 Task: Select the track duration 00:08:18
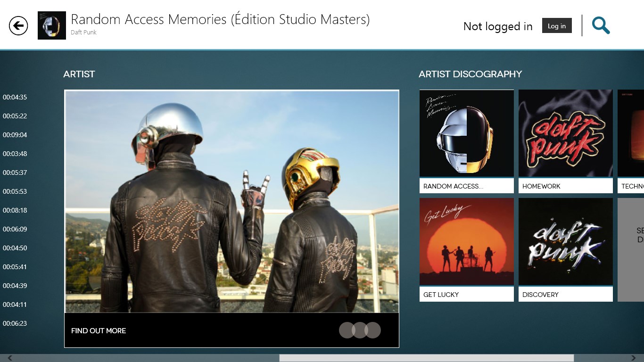(x=15, y=210)
